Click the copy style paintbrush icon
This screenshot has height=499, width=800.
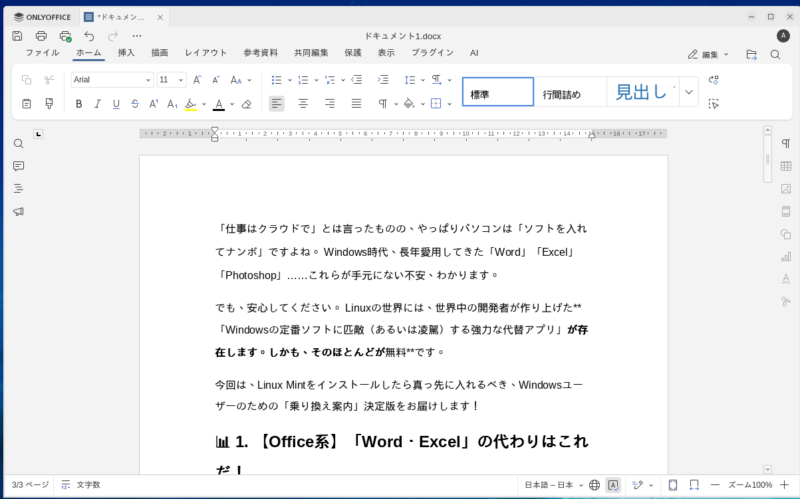pyautogui.click(x=48, y=103)
